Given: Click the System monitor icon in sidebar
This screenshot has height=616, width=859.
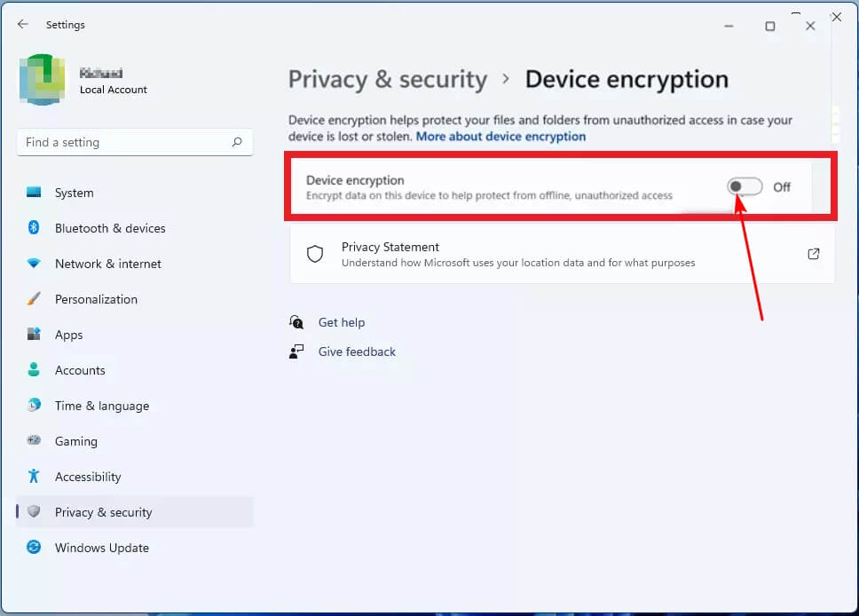Looking at the screenshot, I should [34, 193].
